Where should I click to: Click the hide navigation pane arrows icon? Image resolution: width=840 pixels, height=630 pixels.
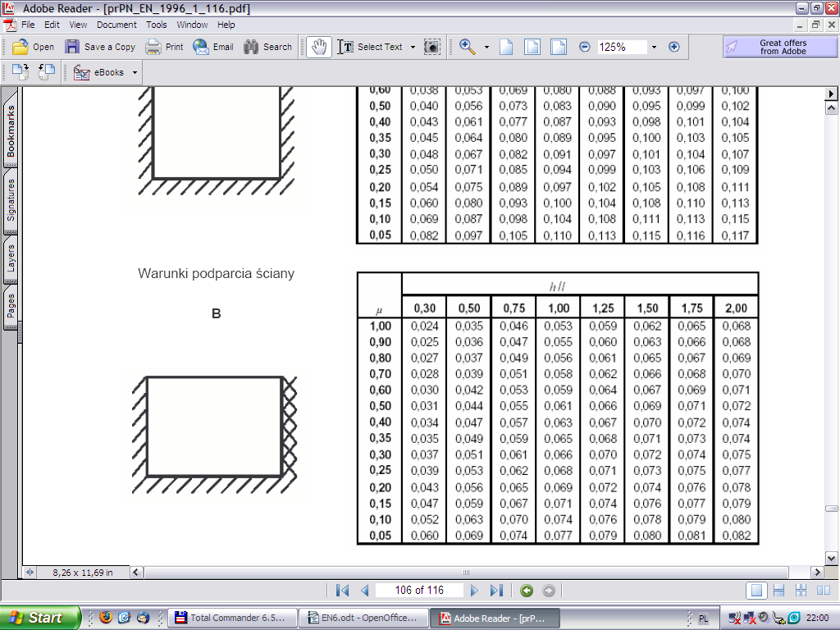point(30,572)
